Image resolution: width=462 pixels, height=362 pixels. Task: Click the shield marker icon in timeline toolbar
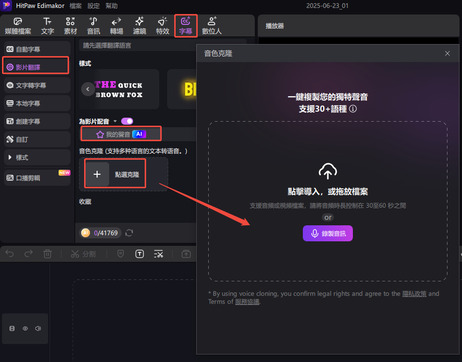pyautogui.click(x=121, y=254)
